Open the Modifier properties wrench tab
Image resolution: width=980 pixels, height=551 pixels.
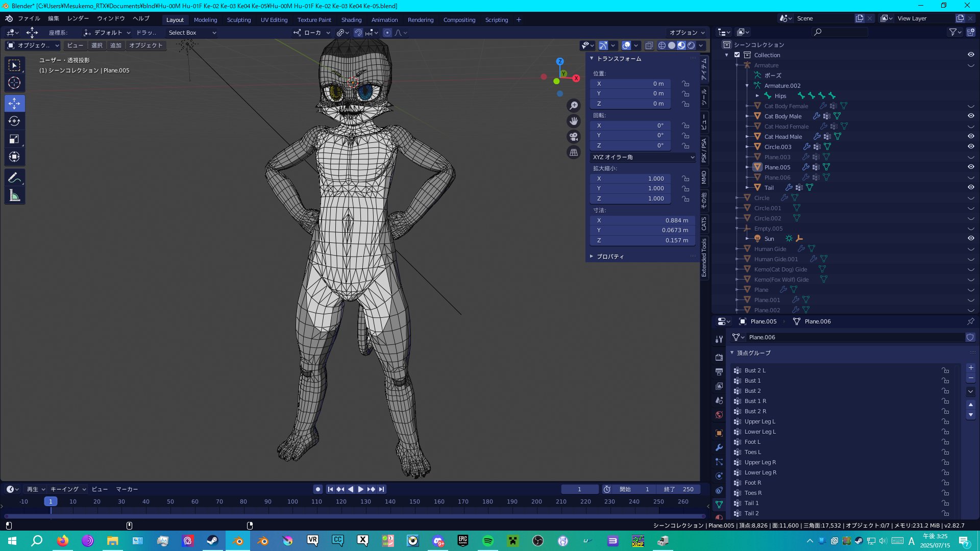[x=719, y=447]
